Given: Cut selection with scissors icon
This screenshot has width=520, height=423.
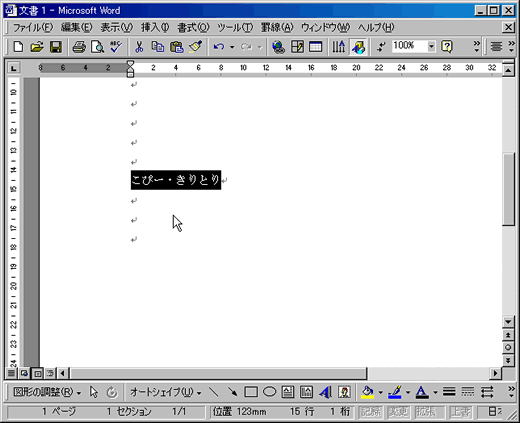Looking at the screenshot, I should pos(139,47).
